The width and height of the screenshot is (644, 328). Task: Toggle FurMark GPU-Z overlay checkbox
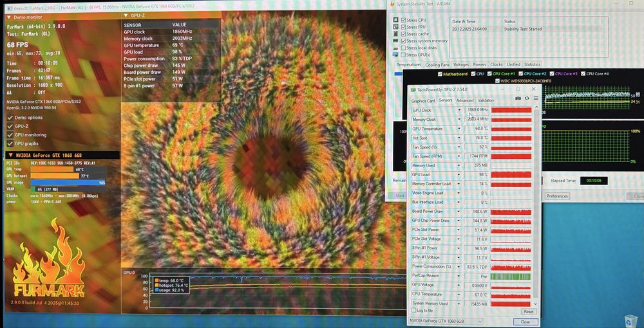(x=10, y=126)
